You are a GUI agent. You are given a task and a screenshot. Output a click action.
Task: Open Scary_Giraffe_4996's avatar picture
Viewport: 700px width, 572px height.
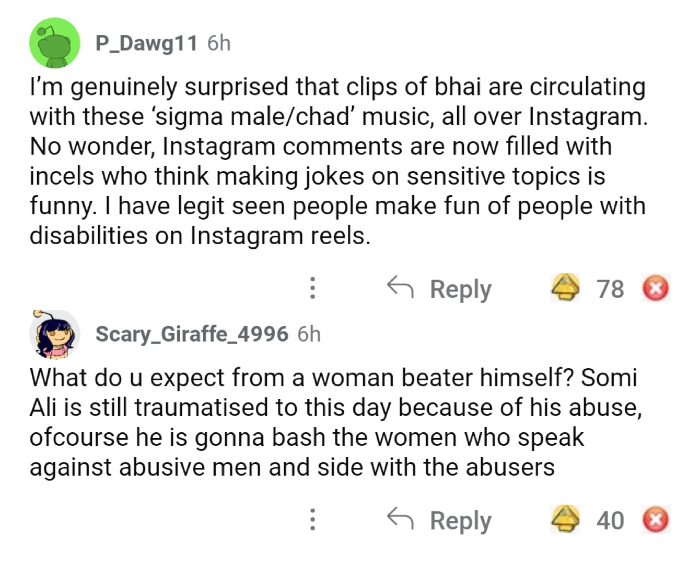click(55, 334)
